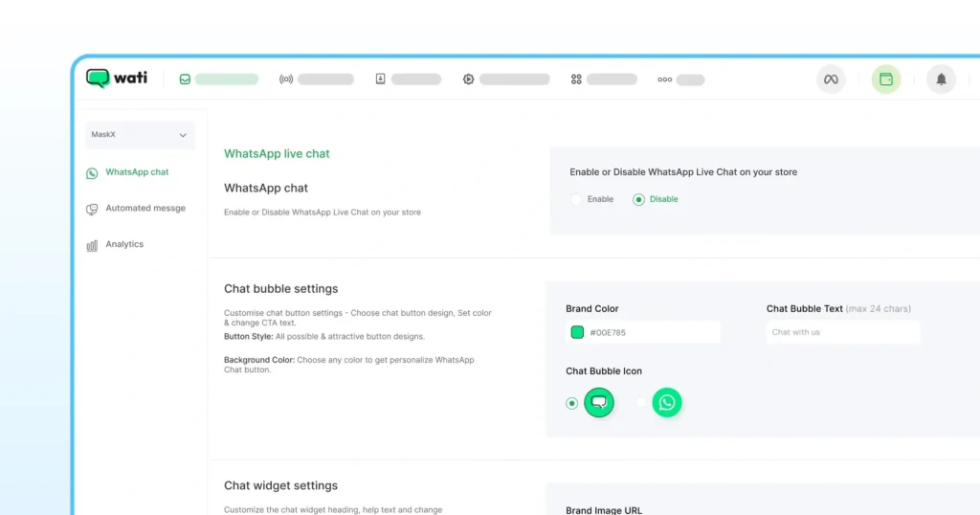The width and height of the screenshot is (980, 515).
Task: Open the four-squares apps icon in navigation
Action: click(576, 79)
